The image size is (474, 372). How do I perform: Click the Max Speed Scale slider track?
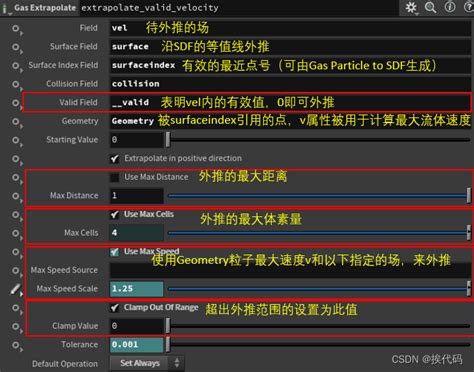pyautogui.click(x=318, y=289)
